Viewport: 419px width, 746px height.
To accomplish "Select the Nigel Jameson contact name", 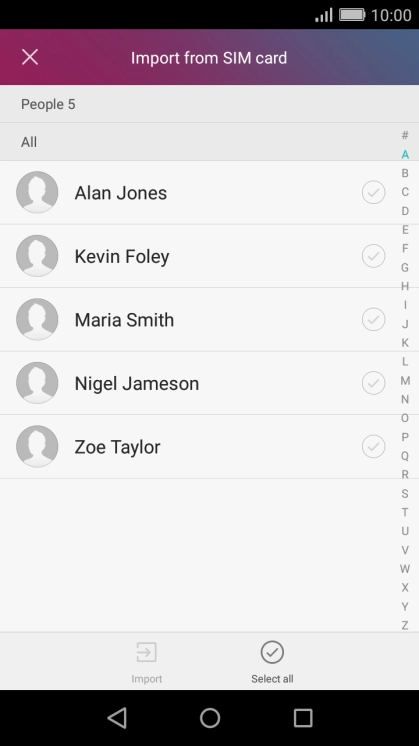I will [136, 383].
